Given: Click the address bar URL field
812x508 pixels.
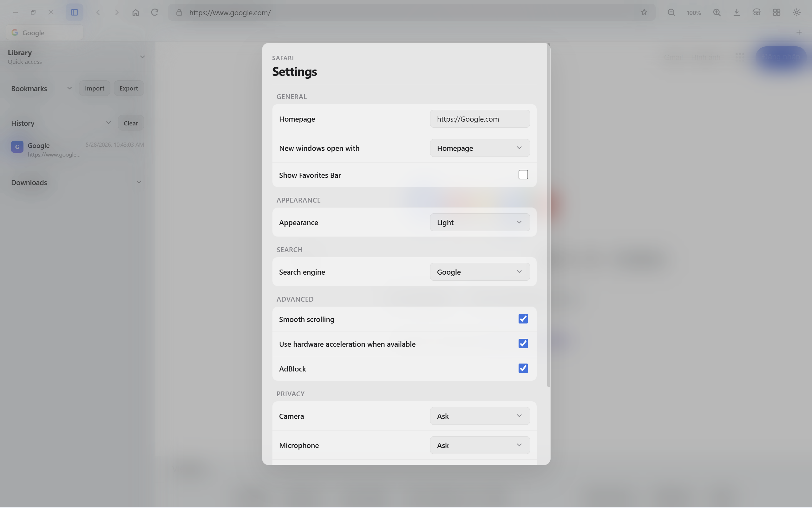Looking at the screenshot, I should click(412, 12).
